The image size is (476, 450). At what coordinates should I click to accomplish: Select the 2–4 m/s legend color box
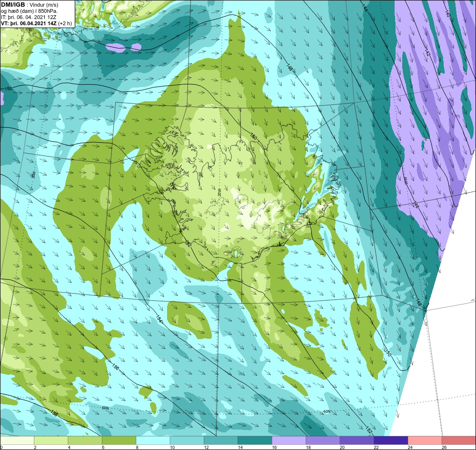(51, 440)
